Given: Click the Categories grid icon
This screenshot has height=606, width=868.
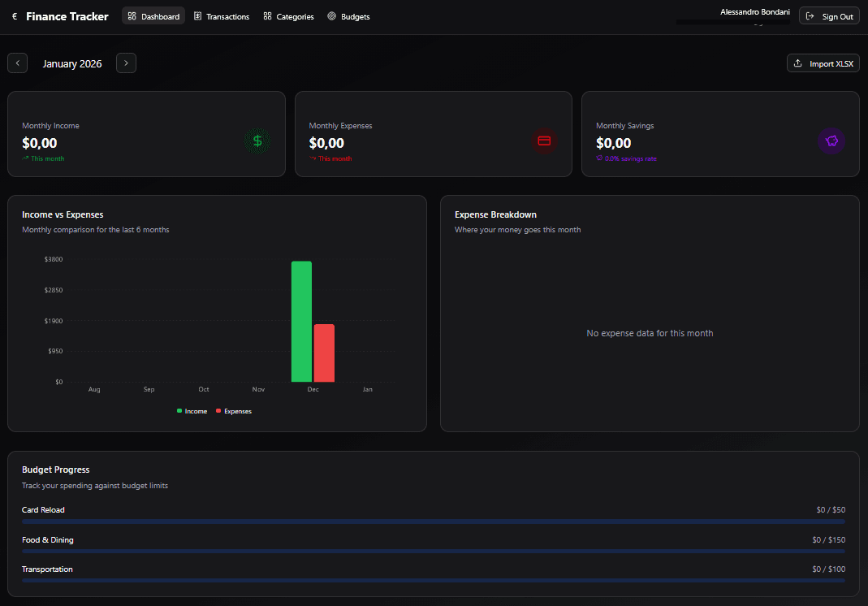Looking at the screenshot, I should point(267,15).
